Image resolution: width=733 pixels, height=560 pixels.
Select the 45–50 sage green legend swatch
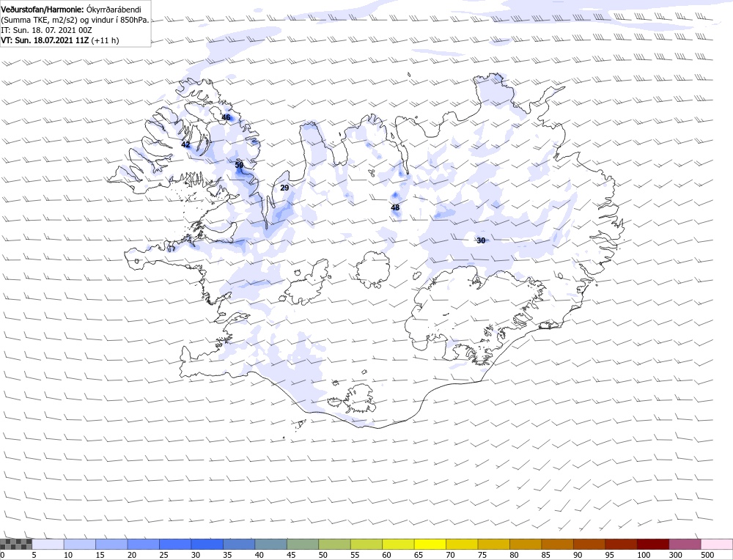point(303,544)
